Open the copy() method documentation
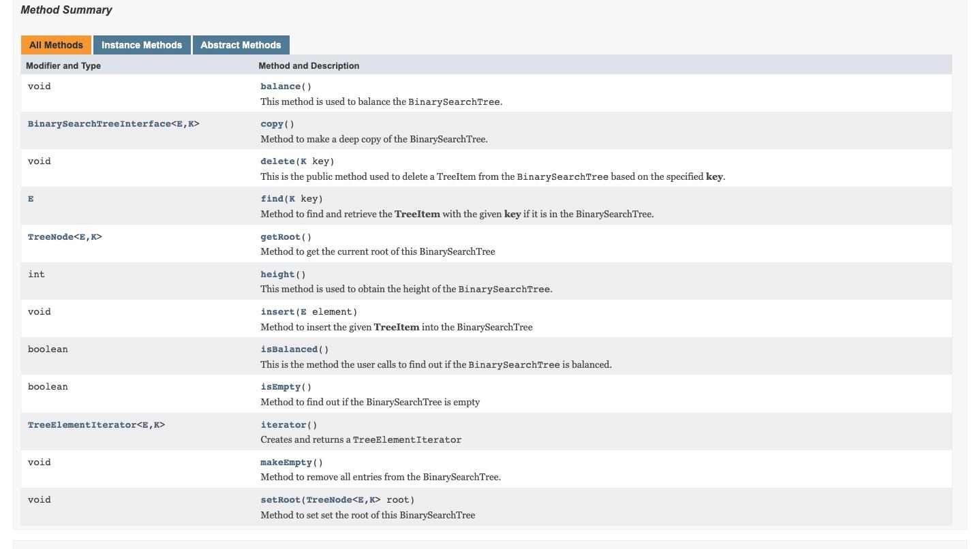The image size is (980, 549). [272, 124]
